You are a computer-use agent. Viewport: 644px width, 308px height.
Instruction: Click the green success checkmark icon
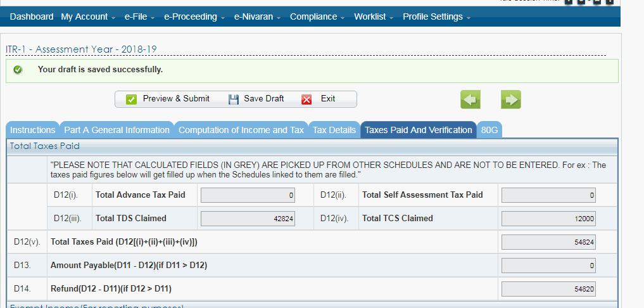tap(18, 70)
